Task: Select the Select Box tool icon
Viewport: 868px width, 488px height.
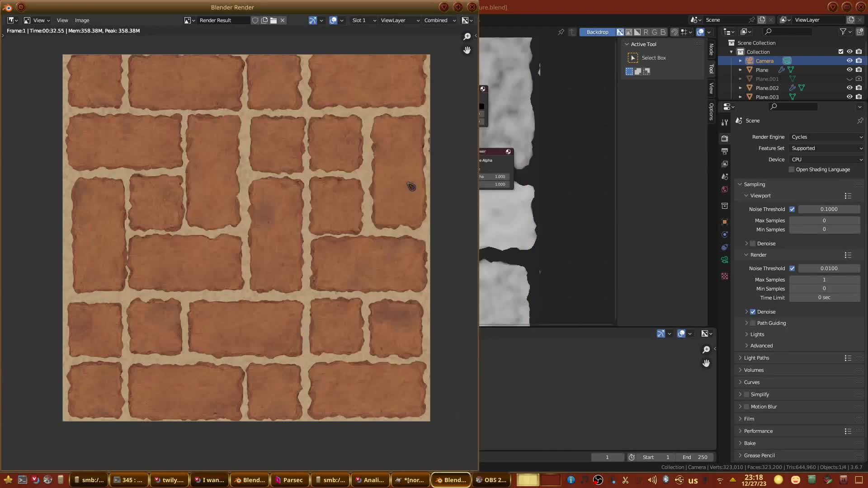Action: [633, 58]
